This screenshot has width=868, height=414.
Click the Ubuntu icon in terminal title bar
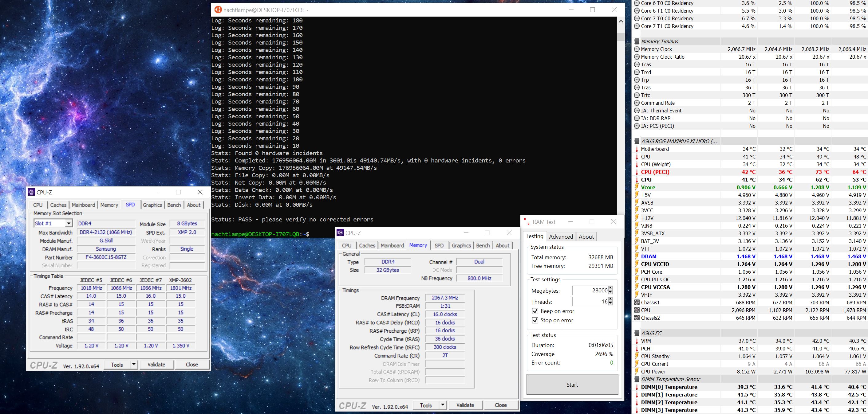coord(218,10)
